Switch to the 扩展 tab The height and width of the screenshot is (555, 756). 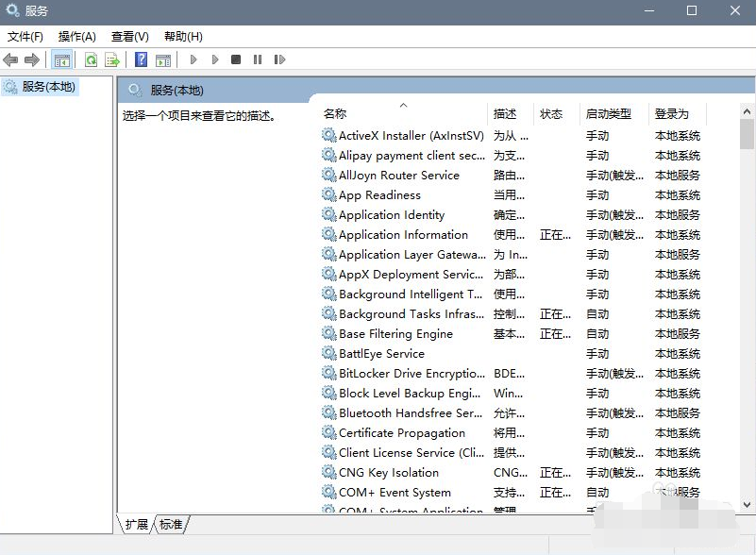click(x=137, y=525)
